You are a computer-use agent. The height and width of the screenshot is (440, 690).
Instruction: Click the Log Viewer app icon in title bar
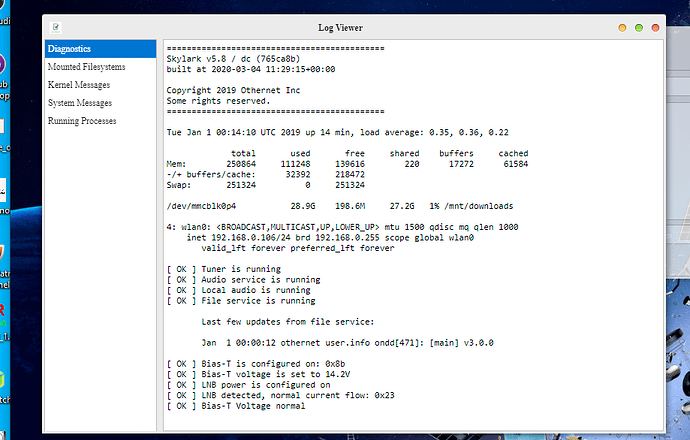click(59, 26)
